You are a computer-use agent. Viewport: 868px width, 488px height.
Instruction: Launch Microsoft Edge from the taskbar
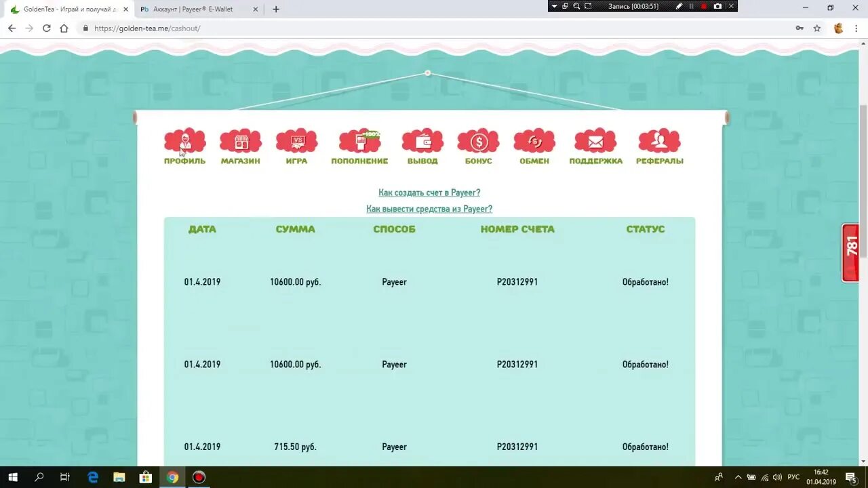[93, 477]
